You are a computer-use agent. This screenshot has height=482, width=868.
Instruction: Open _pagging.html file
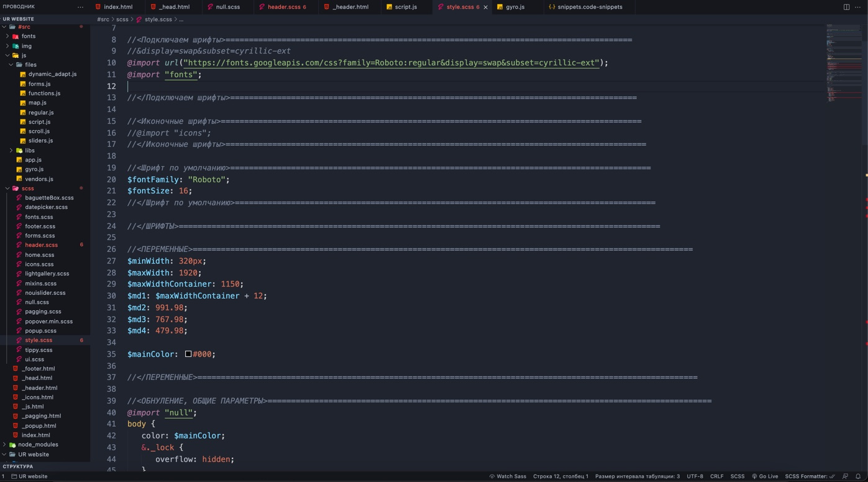[x=41, y=416]
